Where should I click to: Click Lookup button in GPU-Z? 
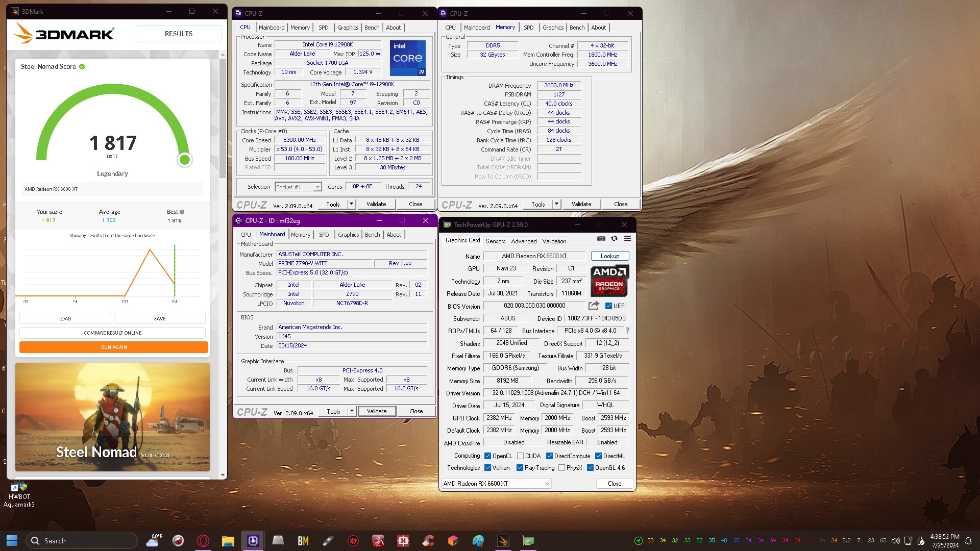[610, 256]
